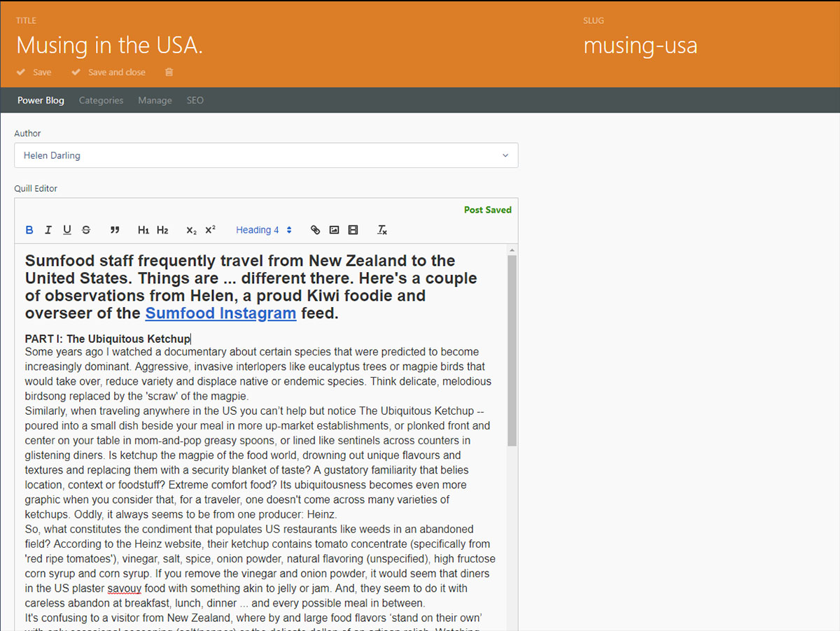Click the 'Quill Editor' label
Viewport: 840px width, 631px height.
tap(36, 188)
